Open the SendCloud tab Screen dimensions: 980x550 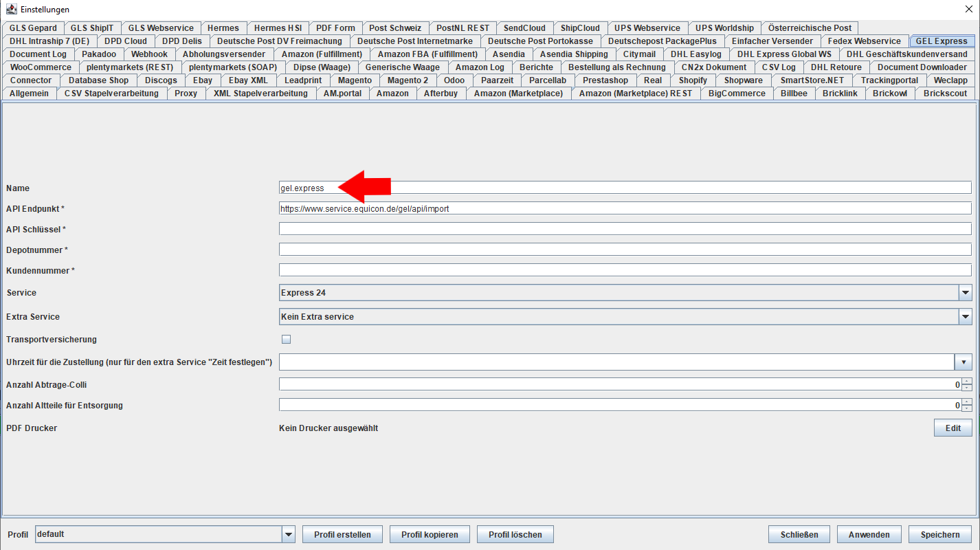click(x=524, y=28)
